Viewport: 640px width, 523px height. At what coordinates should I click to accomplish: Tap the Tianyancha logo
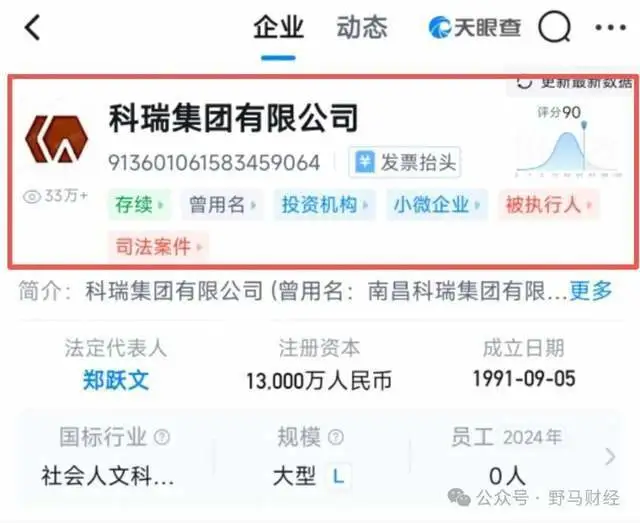point(474,27)
